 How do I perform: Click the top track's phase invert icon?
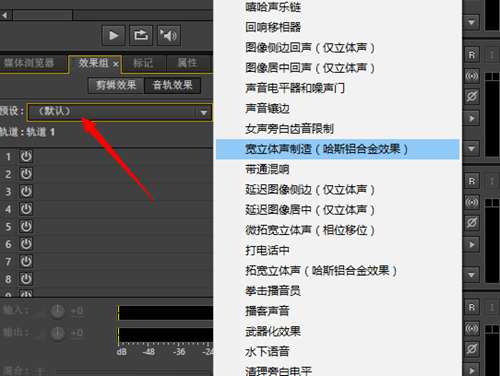pos(471,97)
